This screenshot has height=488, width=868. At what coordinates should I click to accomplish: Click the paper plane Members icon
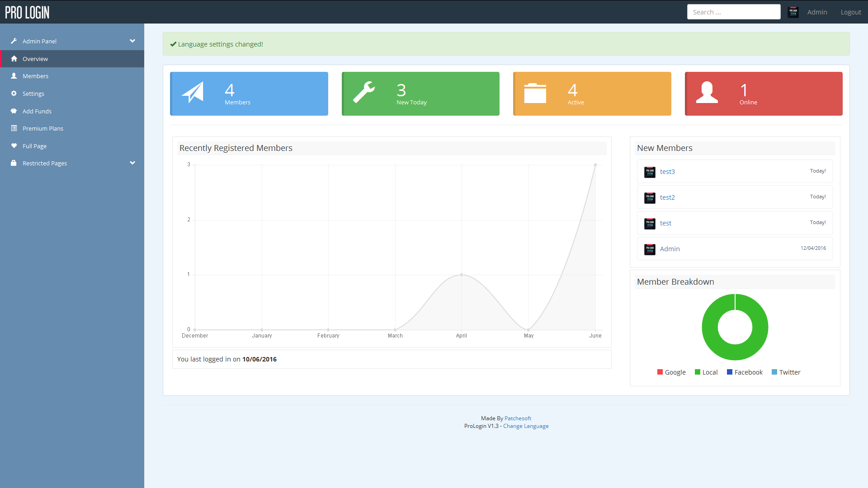pos(193,93)
